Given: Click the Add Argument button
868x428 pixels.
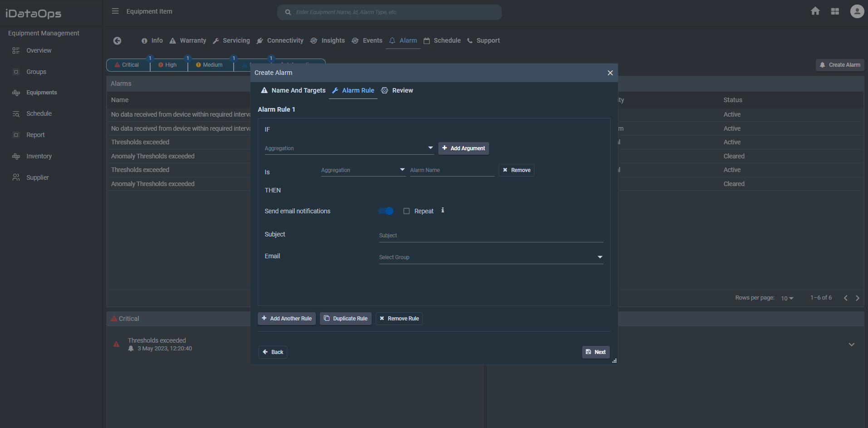Looking at the screenshot, I should (x=463, y=148).
